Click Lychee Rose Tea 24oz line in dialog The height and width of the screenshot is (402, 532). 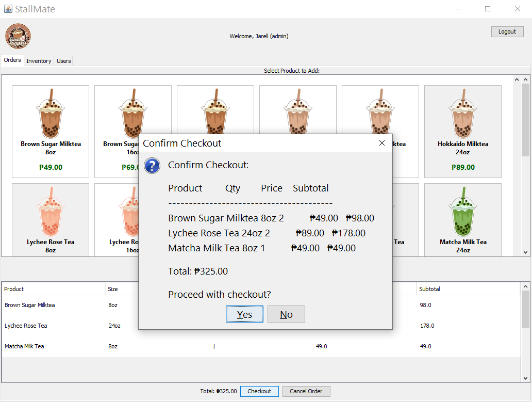267,233
